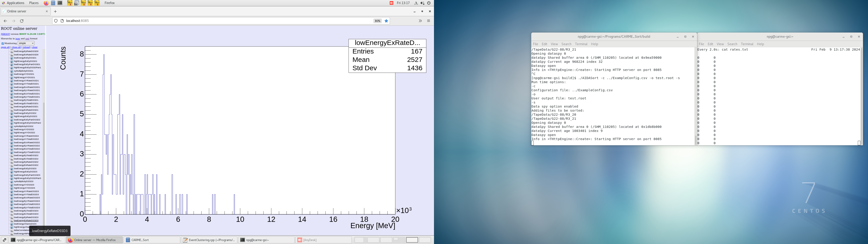
Task: Click the 'clear' link
Action: (x=35, y=47)
